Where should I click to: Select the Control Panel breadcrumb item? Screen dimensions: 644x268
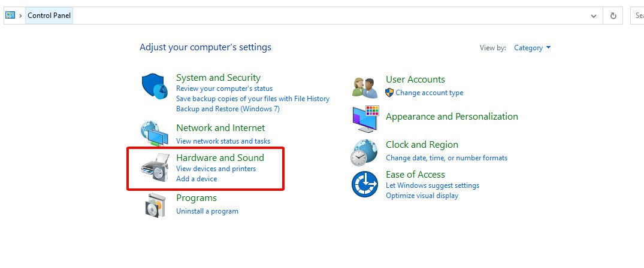49,16
